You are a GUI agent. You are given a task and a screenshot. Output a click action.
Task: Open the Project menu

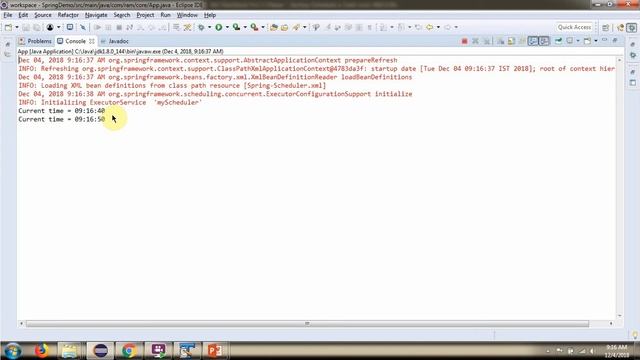click(x=145, y=15)
